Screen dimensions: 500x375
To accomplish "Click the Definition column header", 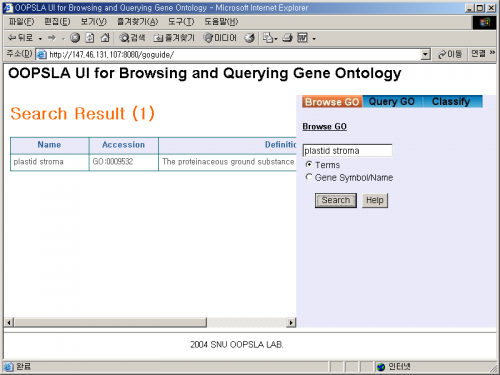I will (x=228, y=145).
